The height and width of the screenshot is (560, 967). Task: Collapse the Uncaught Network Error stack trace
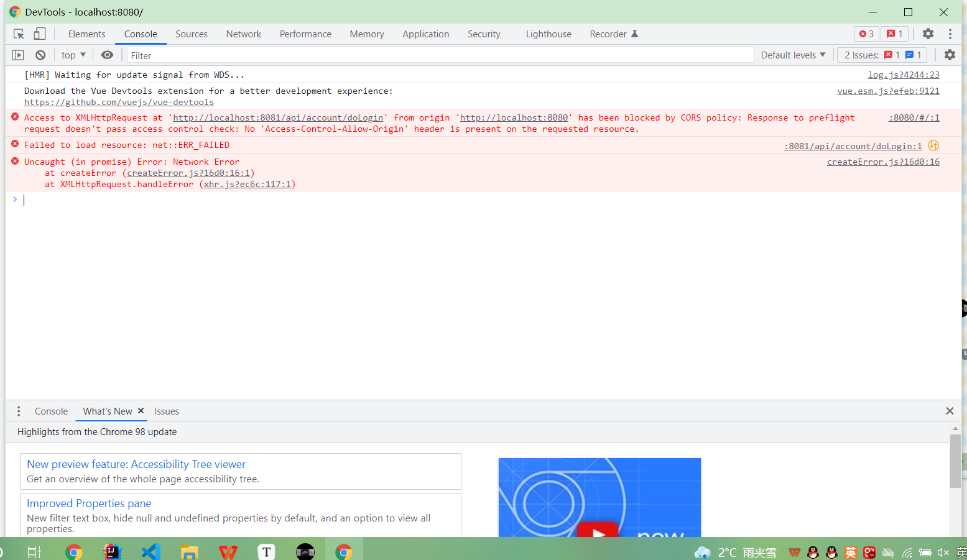pos(14,162)
